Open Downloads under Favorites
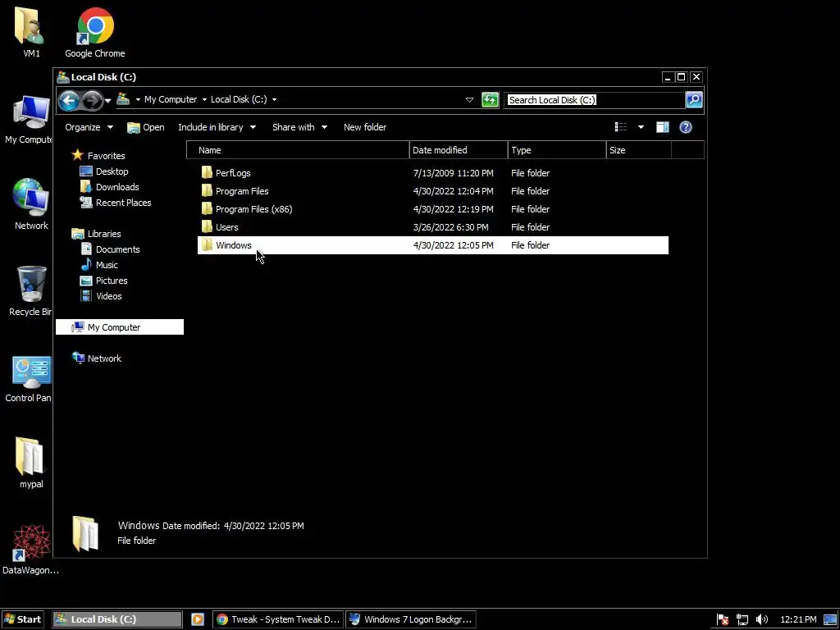The width and height of the screenshot is (840, 630). click(x=117, y=187)
